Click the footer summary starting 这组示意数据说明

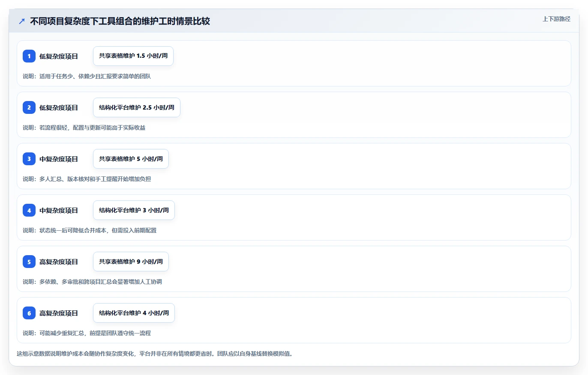(x=155, y=354)
